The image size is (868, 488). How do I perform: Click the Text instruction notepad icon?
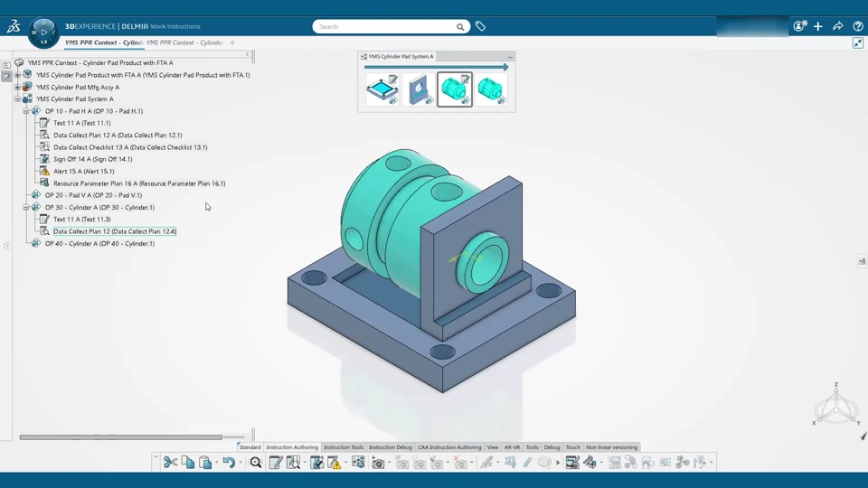click(x=275, y=463)
